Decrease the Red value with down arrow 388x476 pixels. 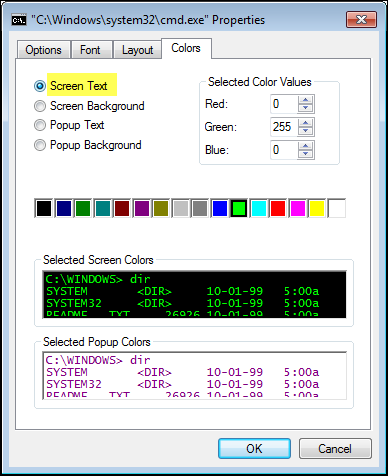pos(306,108)
